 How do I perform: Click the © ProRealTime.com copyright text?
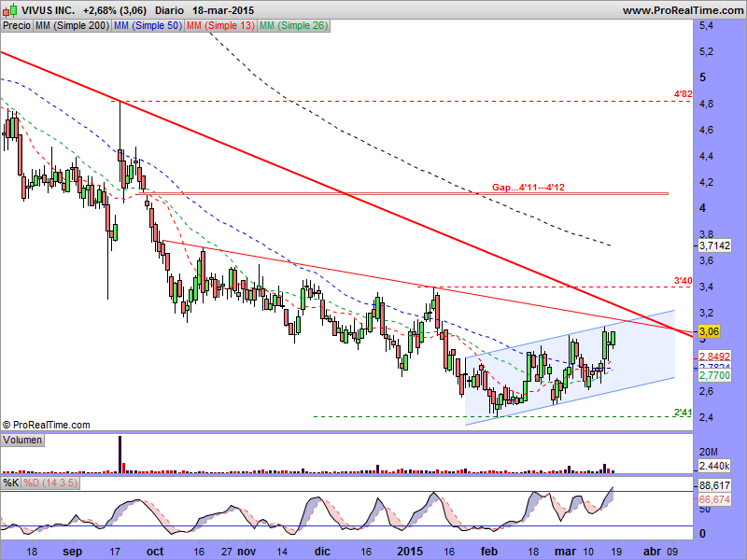pyautogui.click(x=46, y=425)
